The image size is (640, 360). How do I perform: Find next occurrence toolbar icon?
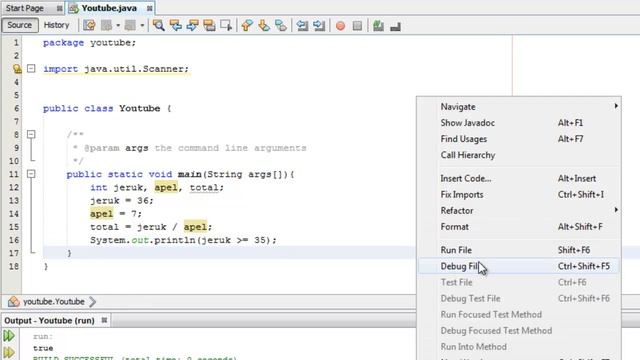click(192, 25)
